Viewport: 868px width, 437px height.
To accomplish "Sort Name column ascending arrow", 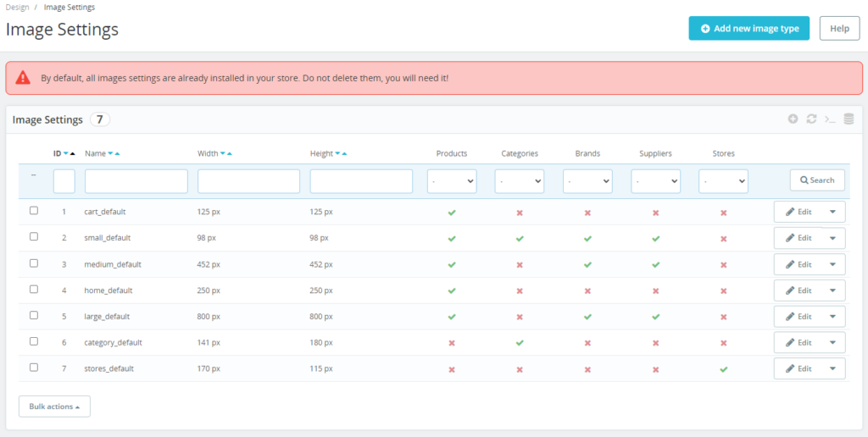I will click(117, 154).
